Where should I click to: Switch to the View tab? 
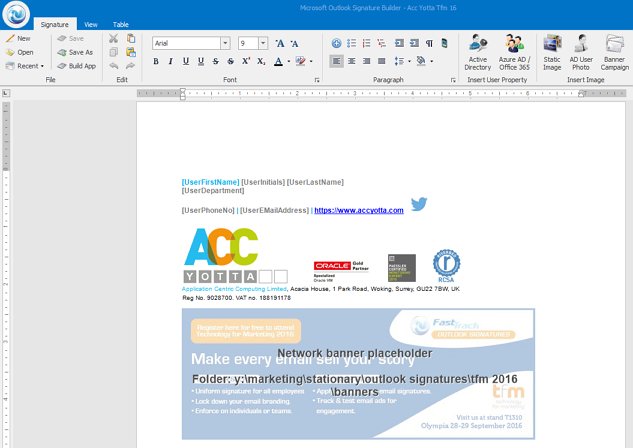(x=91, y=25)
